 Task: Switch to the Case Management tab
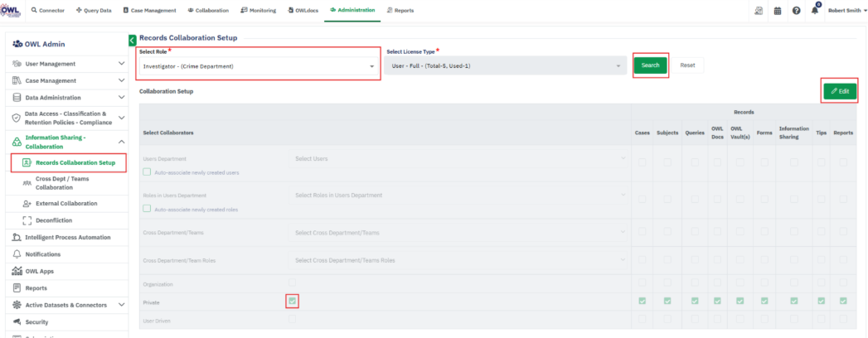(x=149, y=11)
